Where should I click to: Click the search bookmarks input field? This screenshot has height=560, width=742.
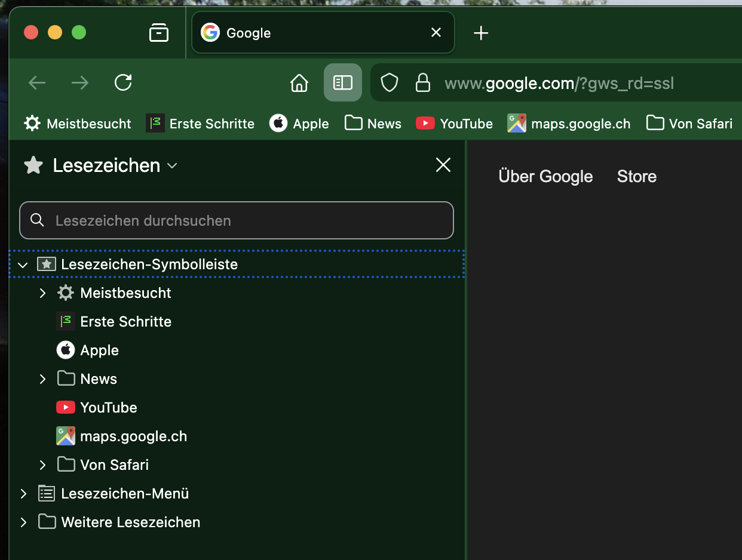click(x=237, y=220)
